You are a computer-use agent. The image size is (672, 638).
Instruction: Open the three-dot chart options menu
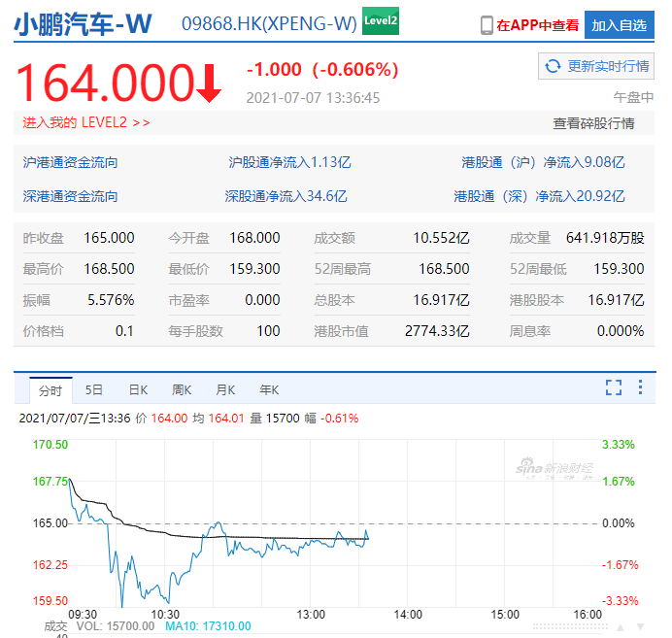click(x=640, y=386)
